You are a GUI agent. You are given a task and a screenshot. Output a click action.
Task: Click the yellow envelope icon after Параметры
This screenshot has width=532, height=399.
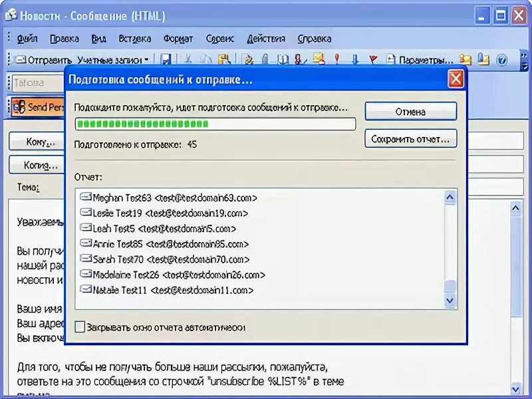[465, 60]
